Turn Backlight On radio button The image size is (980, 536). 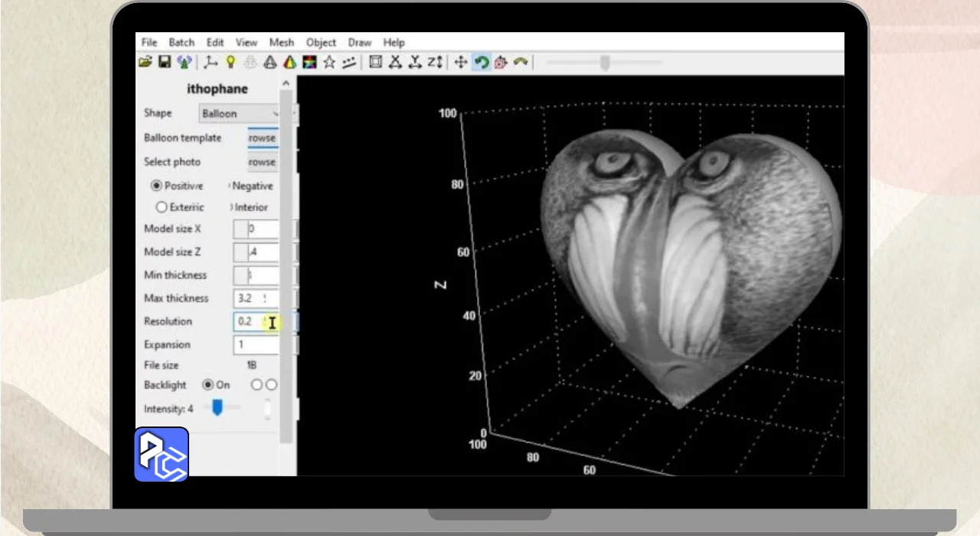207,384
